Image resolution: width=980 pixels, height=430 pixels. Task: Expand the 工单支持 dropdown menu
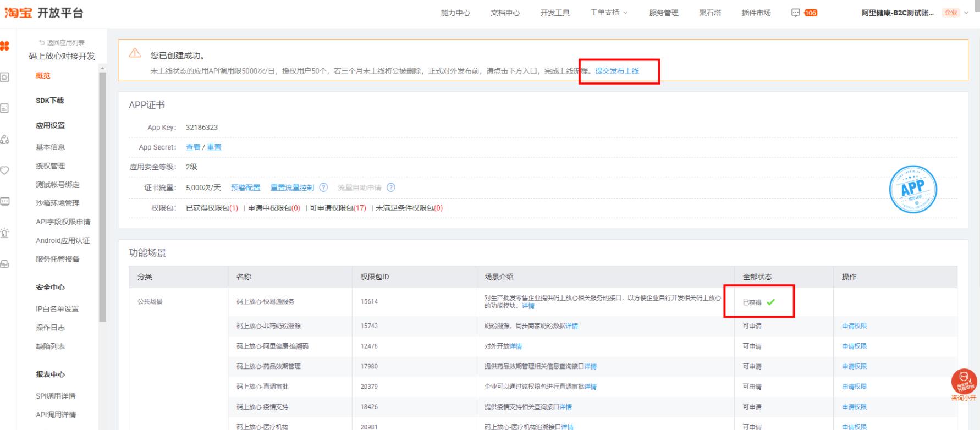click(x=609, y=13)
